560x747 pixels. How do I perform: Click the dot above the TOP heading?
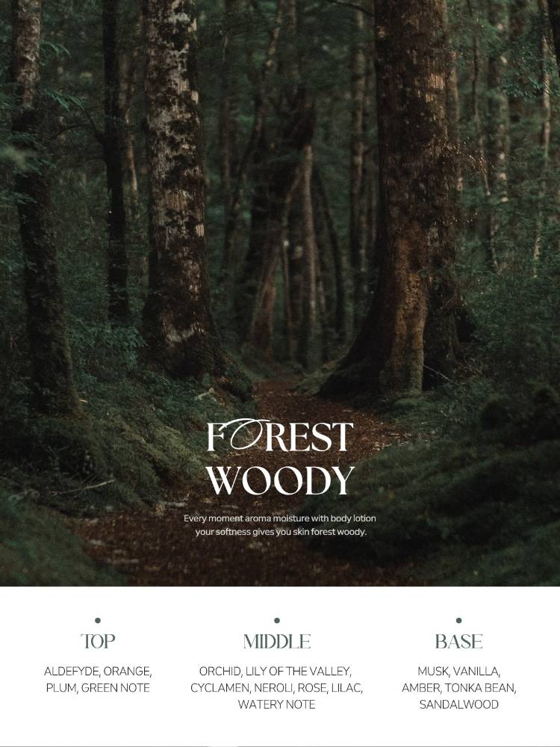pos(98,620)
